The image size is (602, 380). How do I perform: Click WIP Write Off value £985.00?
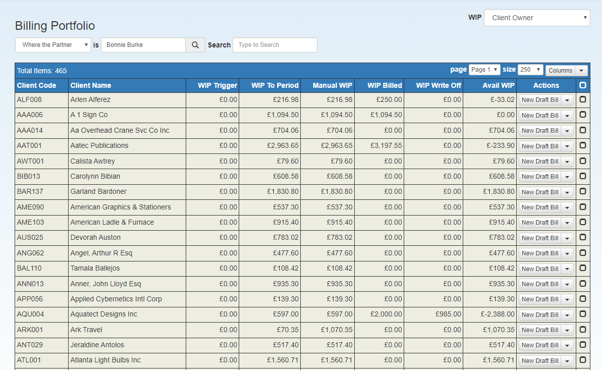click(448, 314)
